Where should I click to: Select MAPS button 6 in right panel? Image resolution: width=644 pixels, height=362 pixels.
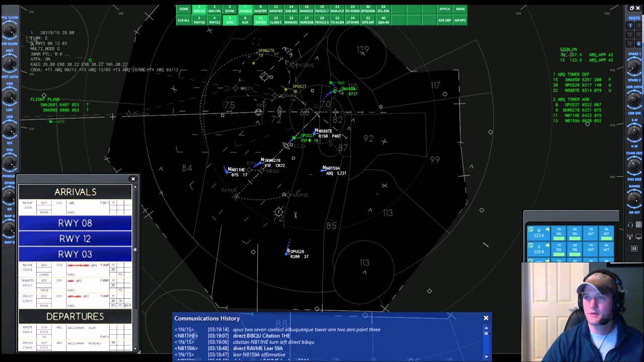point(638,44)
